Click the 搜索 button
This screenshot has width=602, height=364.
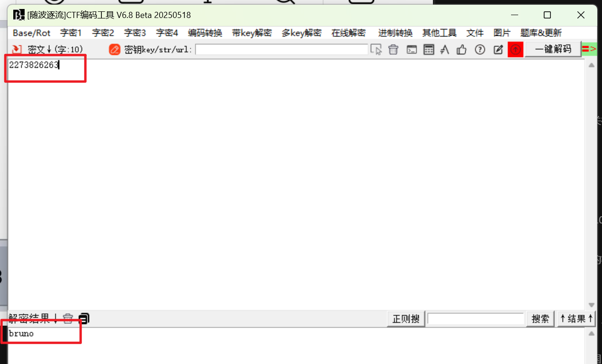coord(540,319)
